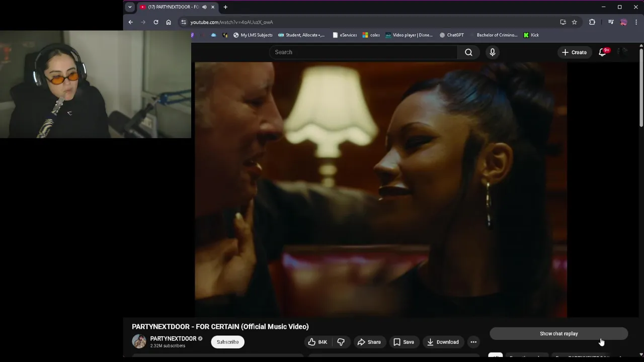Open the Kick bookmark
Screen dimensions: 644x362
[x=531, y=35]
